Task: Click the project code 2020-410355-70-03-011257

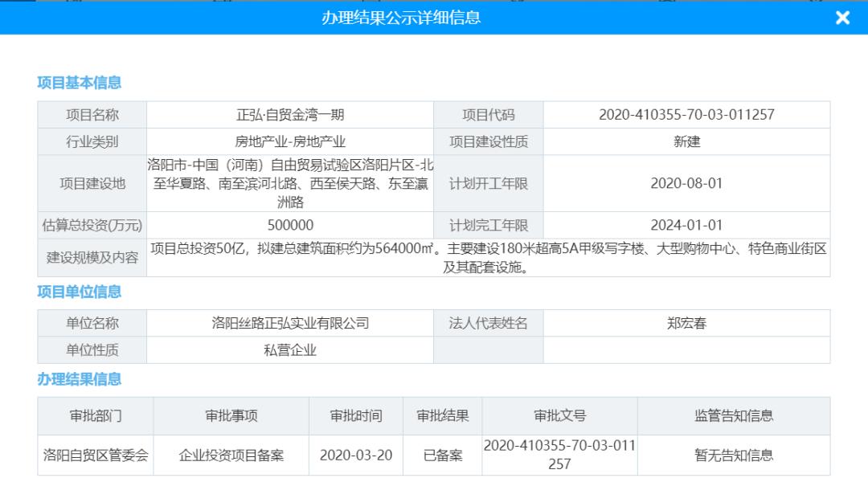Action: point(687,114)
